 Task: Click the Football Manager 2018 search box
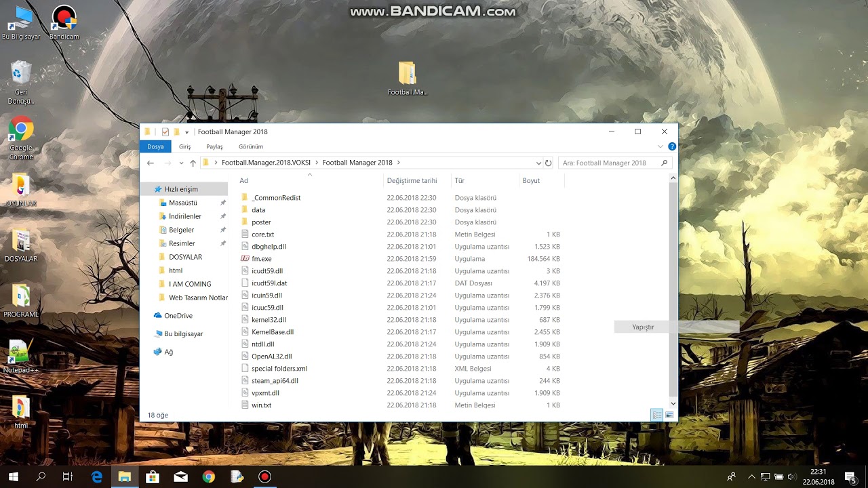(610, 163)
